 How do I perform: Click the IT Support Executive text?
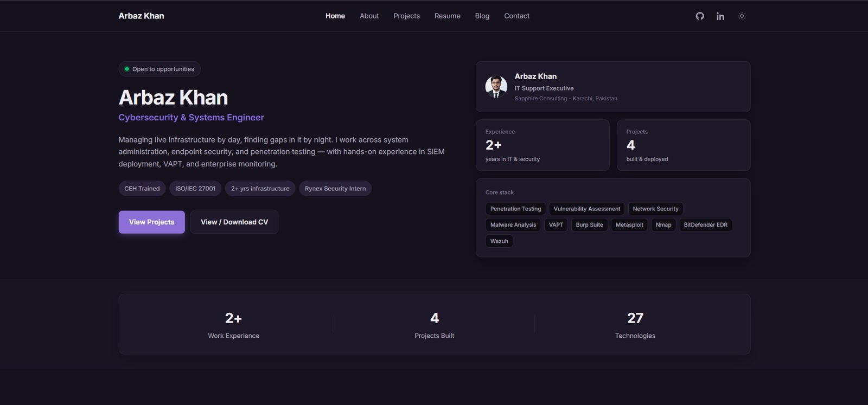[544, 88]
